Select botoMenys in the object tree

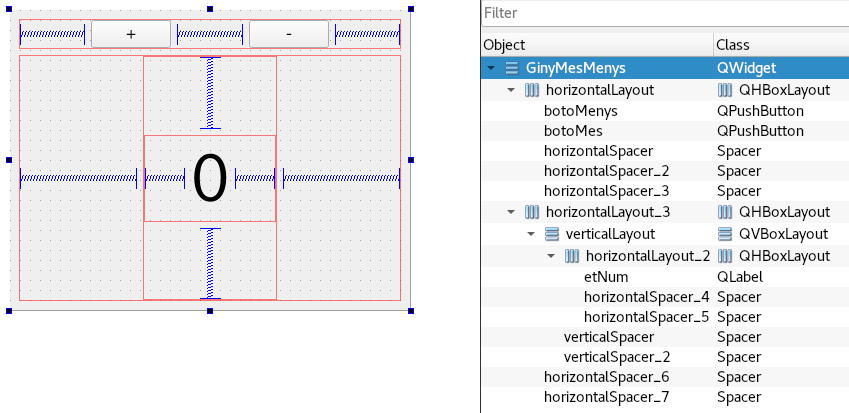pyautogui.click(x=581, y=111)
